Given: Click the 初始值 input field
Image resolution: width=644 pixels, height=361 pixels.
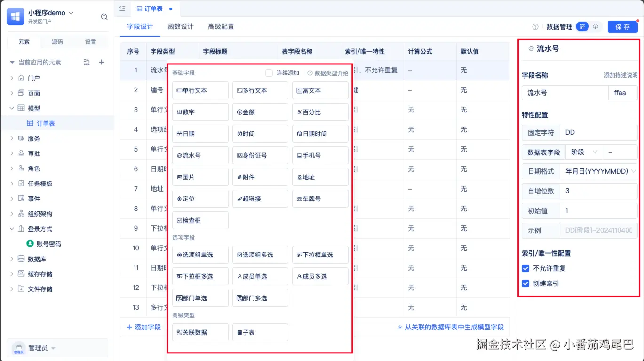Looking at the screenshot, I should (599, 210).
